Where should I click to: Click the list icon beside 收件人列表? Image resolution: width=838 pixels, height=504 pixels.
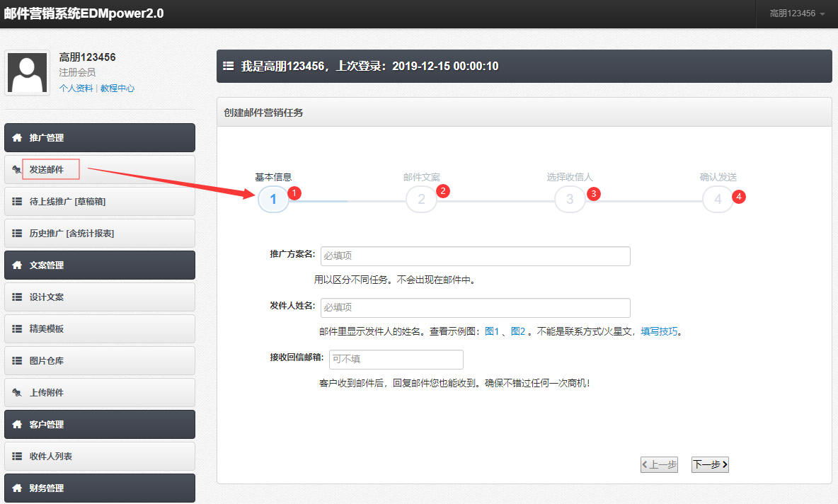(17, 456)
